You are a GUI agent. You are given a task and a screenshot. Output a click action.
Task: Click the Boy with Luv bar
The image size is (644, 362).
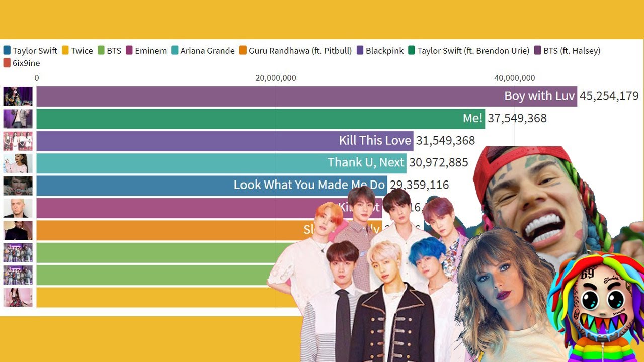click(x=306, y=96)
